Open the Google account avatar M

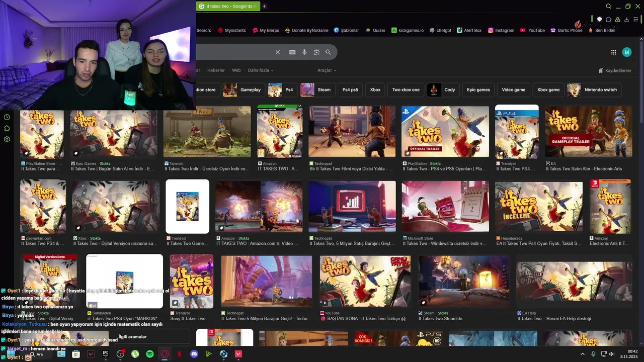tap(626, 52)
